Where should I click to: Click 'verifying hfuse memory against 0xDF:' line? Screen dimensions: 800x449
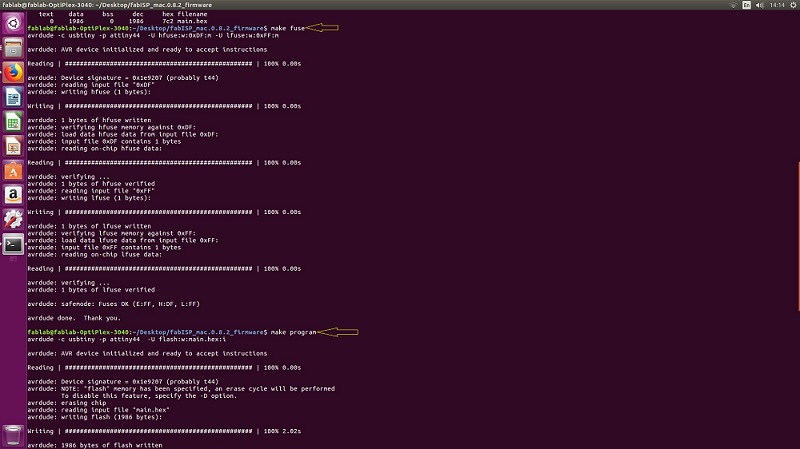(112, 128)
